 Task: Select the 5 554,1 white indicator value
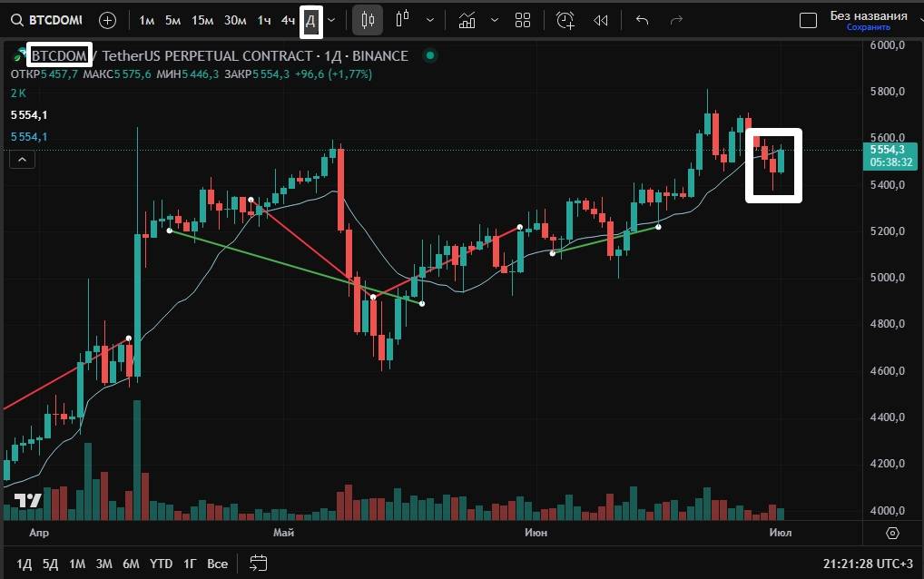point(29,115)
